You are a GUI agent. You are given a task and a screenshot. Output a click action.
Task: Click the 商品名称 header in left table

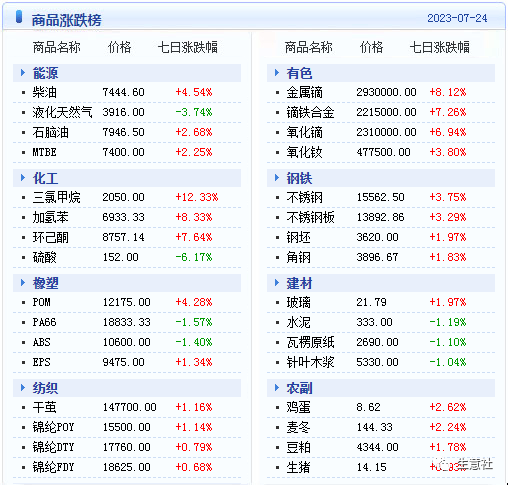point(57,47)
